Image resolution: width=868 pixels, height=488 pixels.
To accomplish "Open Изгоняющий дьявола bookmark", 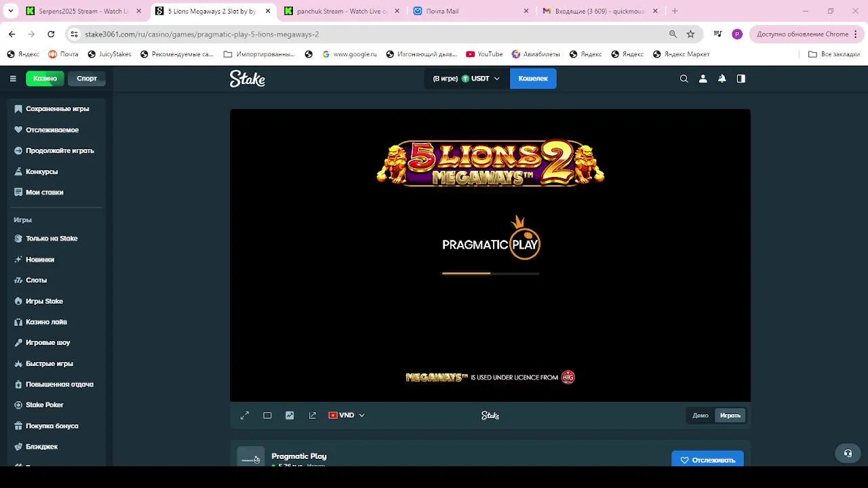I will (x=422, y=54).
